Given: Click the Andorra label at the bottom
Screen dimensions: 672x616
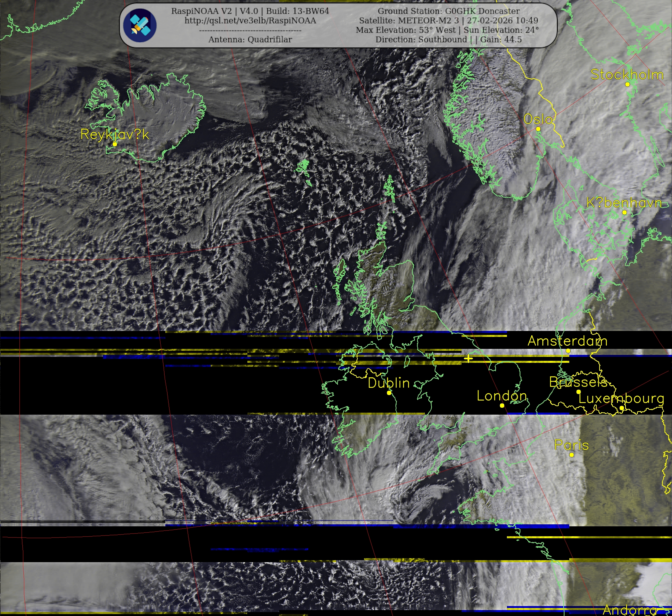Looking at the screenshot, I should click(630, 610).
